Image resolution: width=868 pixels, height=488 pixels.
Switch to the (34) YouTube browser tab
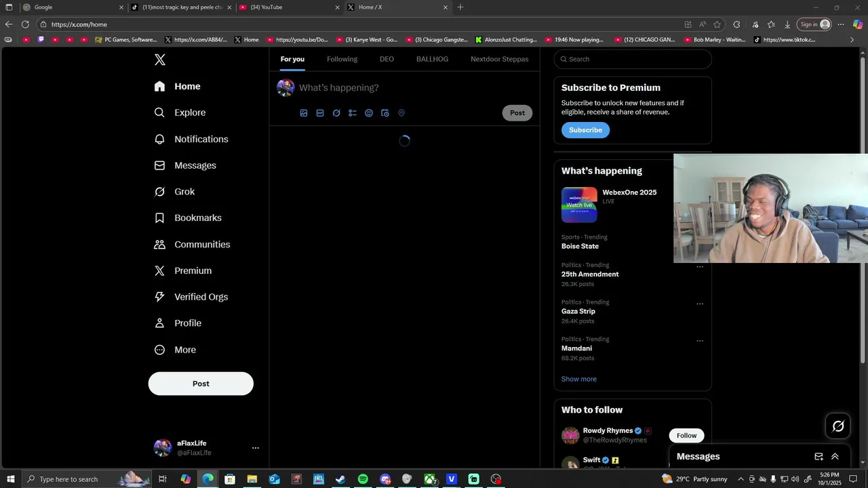pyautogui.click(x=290, y=7)
